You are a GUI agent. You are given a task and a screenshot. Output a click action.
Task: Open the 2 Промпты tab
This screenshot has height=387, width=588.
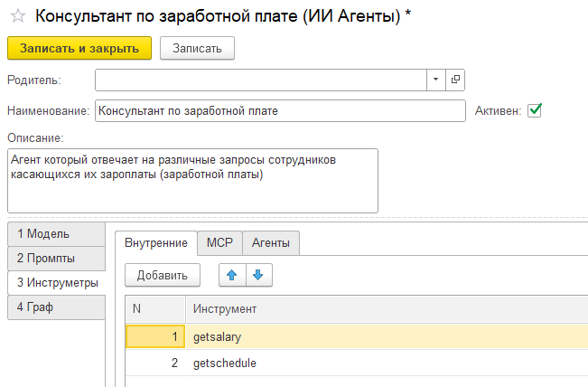[x=55, y=258]
